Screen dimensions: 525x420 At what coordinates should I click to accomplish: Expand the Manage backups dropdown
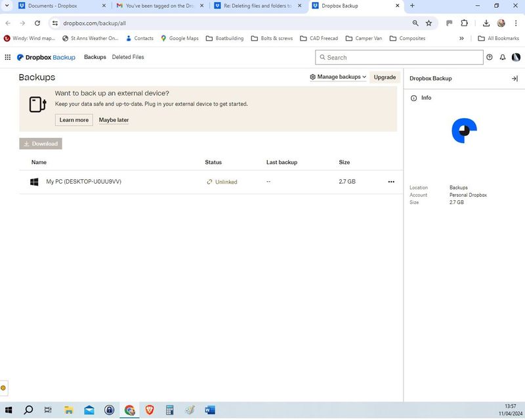[338, 77]
